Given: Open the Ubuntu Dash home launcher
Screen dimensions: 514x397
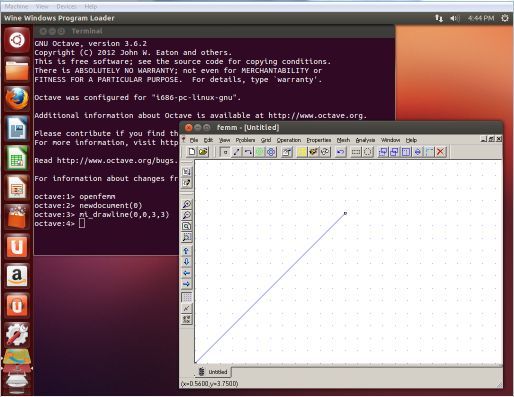Looking at the screenshot, I should click(17, 41).
